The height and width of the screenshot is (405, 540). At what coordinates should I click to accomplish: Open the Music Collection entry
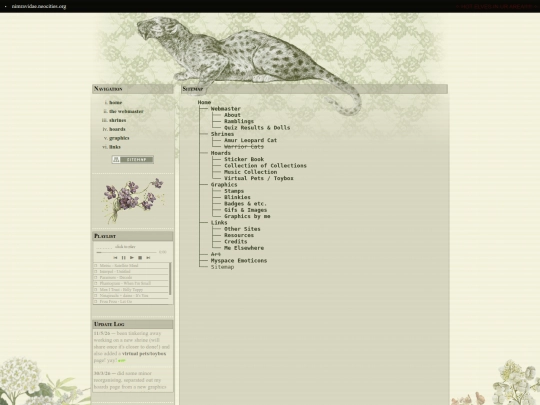pyautogui.click(x=250, y=172)
